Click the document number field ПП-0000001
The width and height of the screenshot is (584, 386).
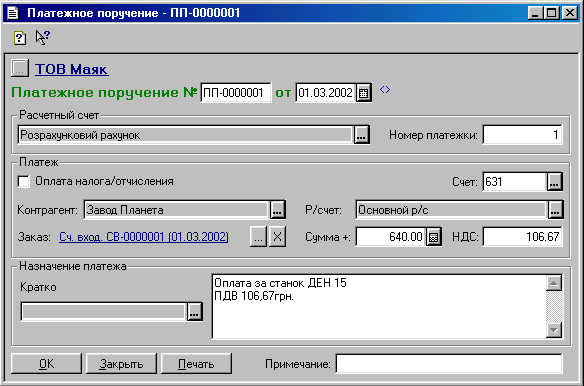click(236, 92)
